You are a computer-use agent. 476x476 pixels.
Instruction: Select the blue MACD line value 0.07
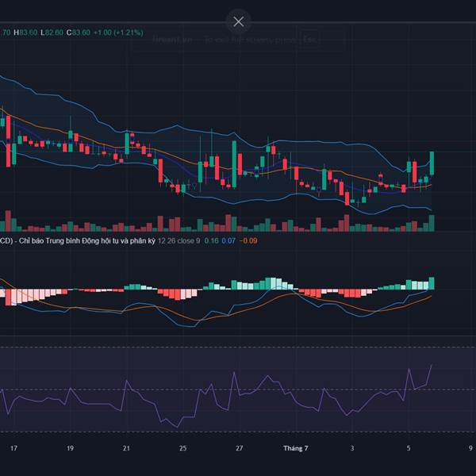[228, 240]
